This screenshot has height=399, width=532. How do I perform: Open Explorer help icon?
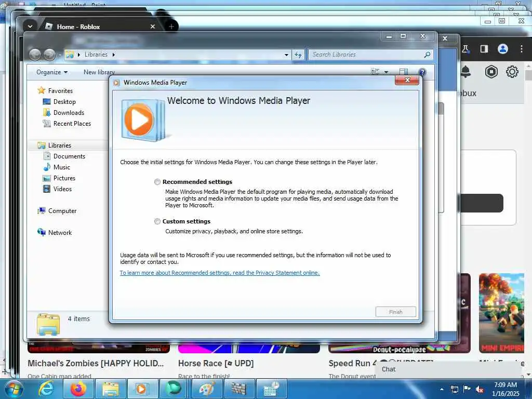click(x=422, y=72)
